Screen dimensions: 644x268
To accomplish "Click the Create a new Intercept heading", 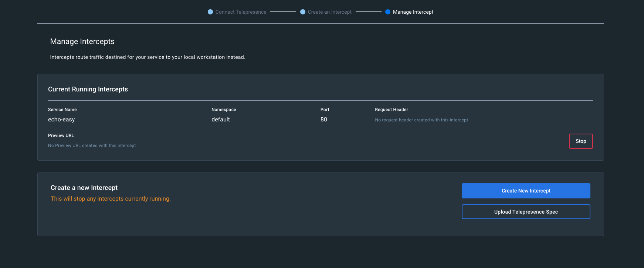I will [x=84, y=188].
